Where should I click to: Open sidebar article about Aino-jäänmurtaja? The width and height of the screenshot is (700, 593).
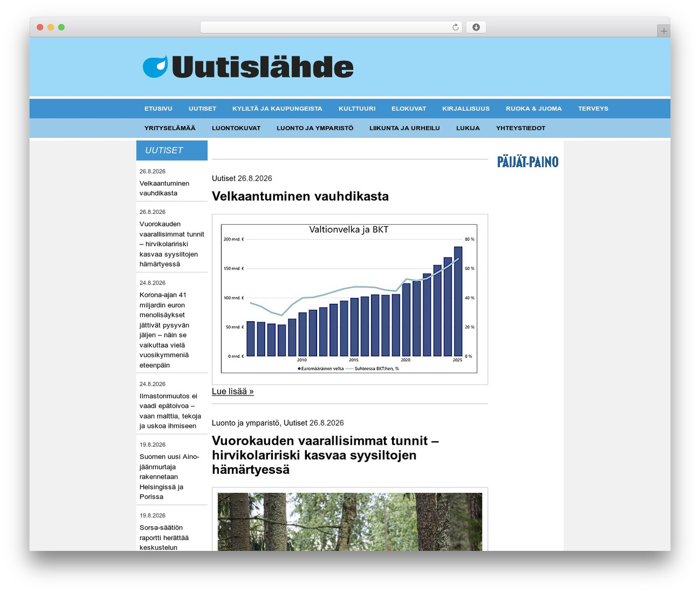pos(169,476)
